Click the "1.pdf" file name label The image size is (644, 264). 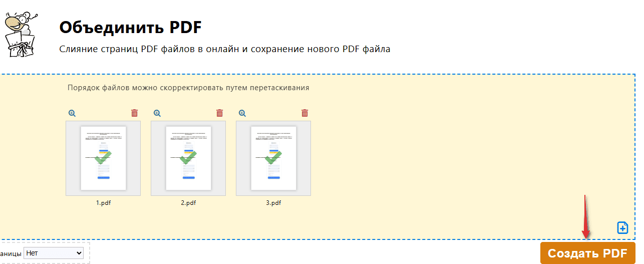[x=103, y=203]
